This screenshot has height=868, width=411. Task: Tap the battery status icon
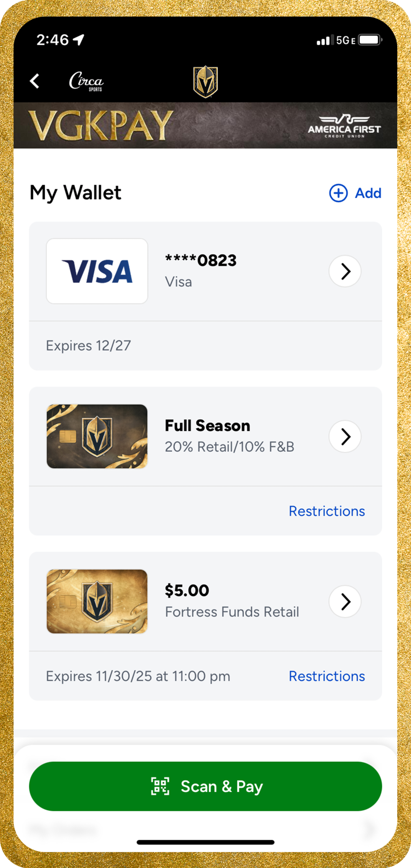(x=370, y=40)
